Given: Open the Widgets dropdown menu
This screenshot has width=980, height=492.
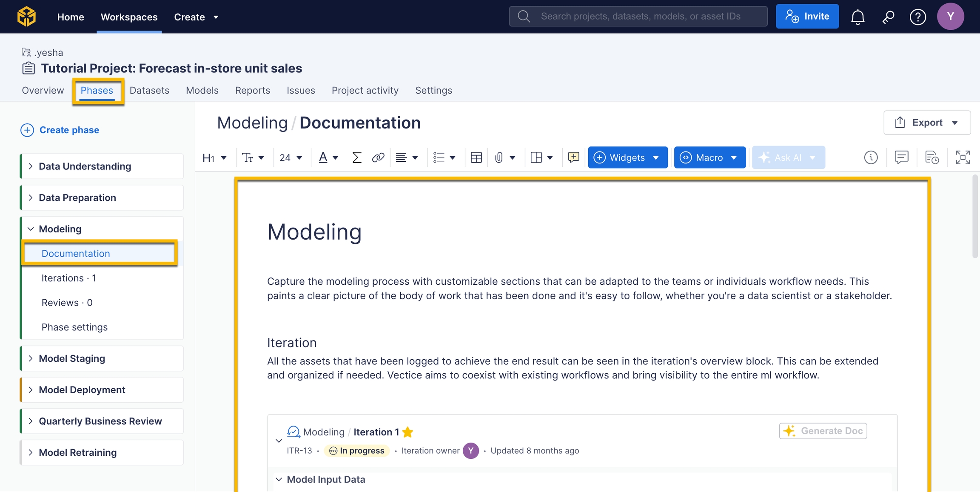Looking at the screenshot, I should 627,157.
